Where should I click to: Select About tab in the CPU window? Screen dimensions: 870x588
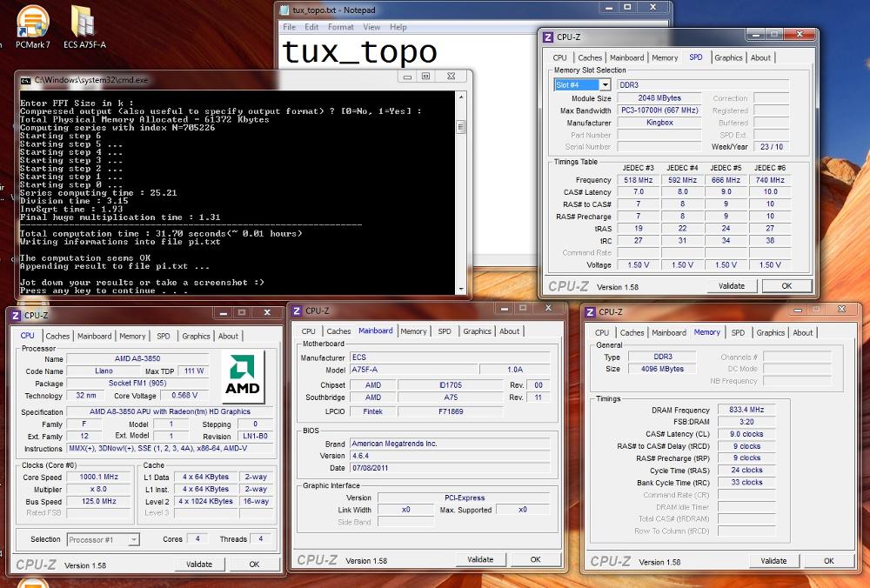click(x=228, y=336)
